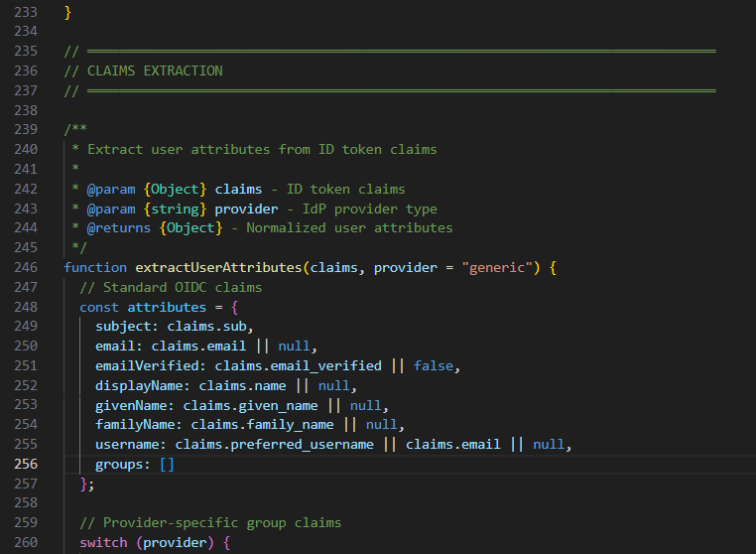
Task: Click the function keyword on line 246
Action: (95, 268)
